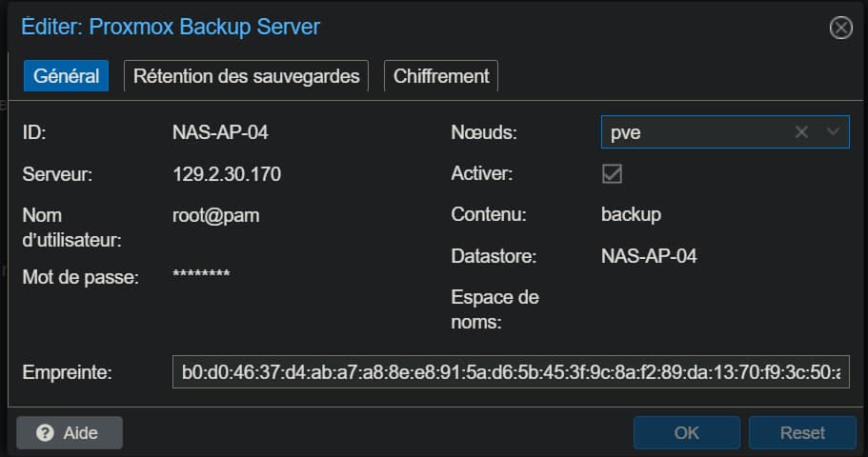Click the Datastore value NAS-AP-04

(648, 256)
